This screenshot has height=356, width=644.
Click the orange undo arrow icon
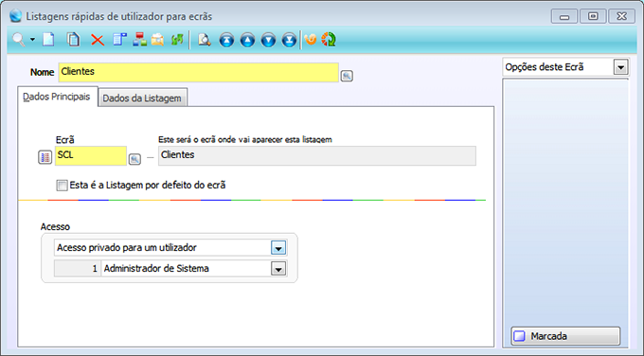(311, 40)
